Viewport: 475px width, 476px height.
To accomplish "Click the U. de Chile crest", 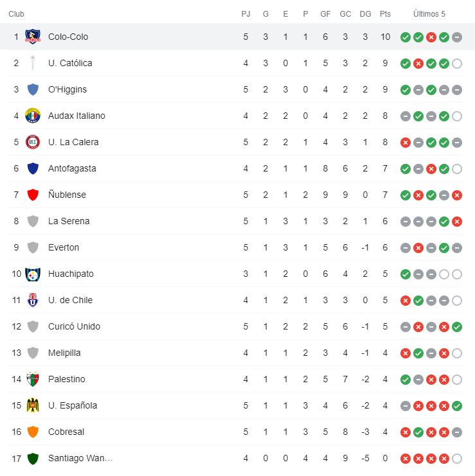I will pyautogui.click(x=33, y=300).
